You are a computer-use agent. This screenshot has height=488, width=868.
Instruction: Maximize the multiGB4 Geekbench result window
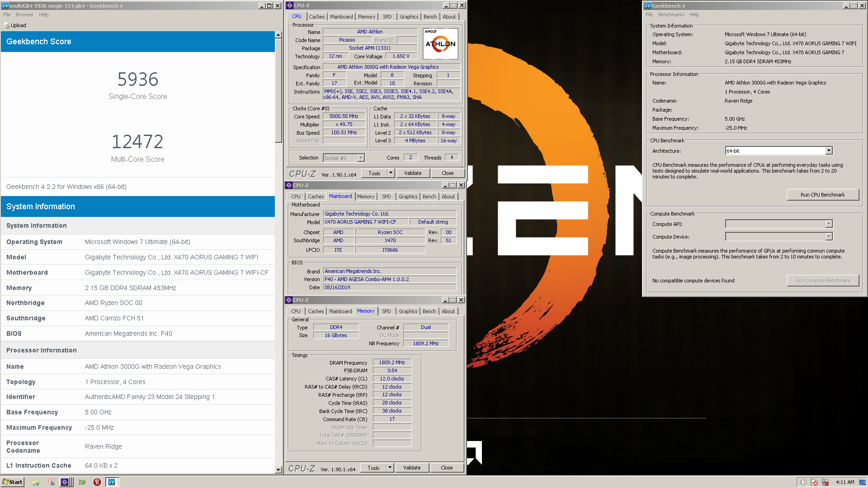point(269,6)
